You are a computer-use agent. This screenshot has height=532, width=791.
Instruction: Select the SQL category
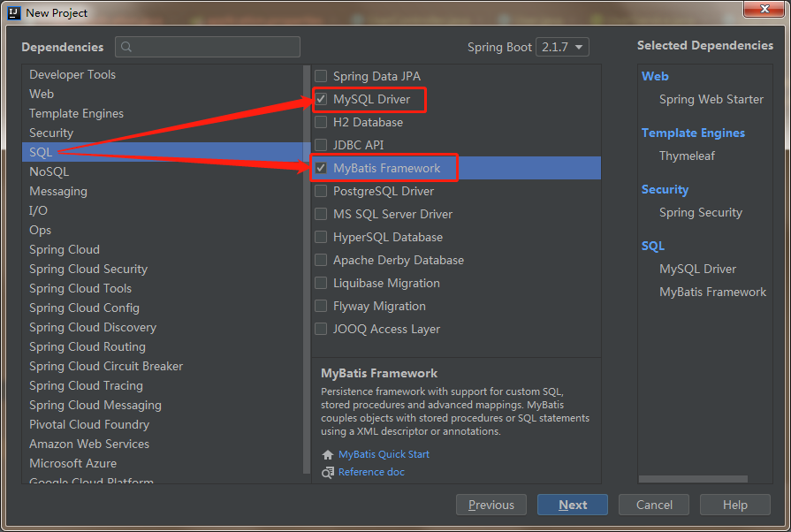(x=163, y=152)
